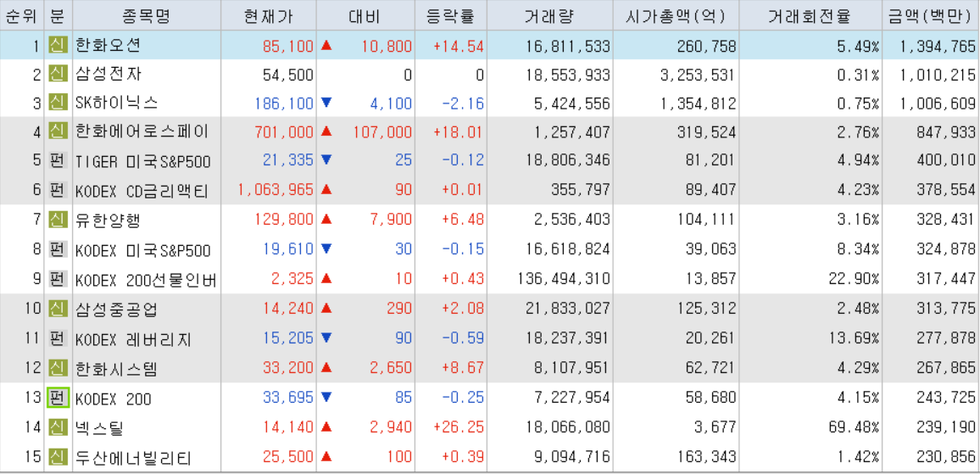The width and height of the screenshot is (980, 474).
Task: Sort by the 현재가 column header
Action: point(268,15)
